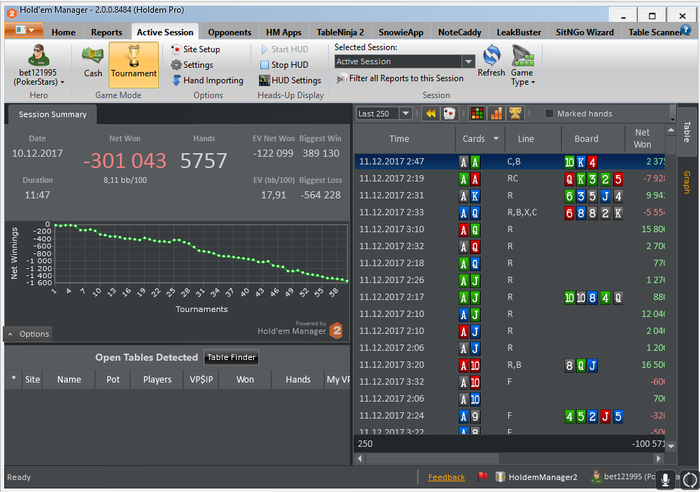Open the help question mark icon
This screenshot has width=700, height=492.
685,30
